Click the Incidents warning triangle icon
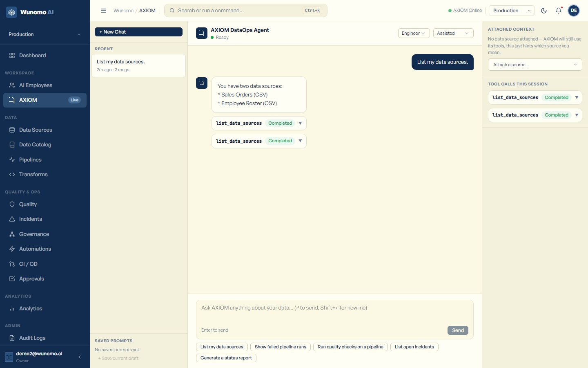The height and width of the screenshot is (368, 588). (12, 219)
